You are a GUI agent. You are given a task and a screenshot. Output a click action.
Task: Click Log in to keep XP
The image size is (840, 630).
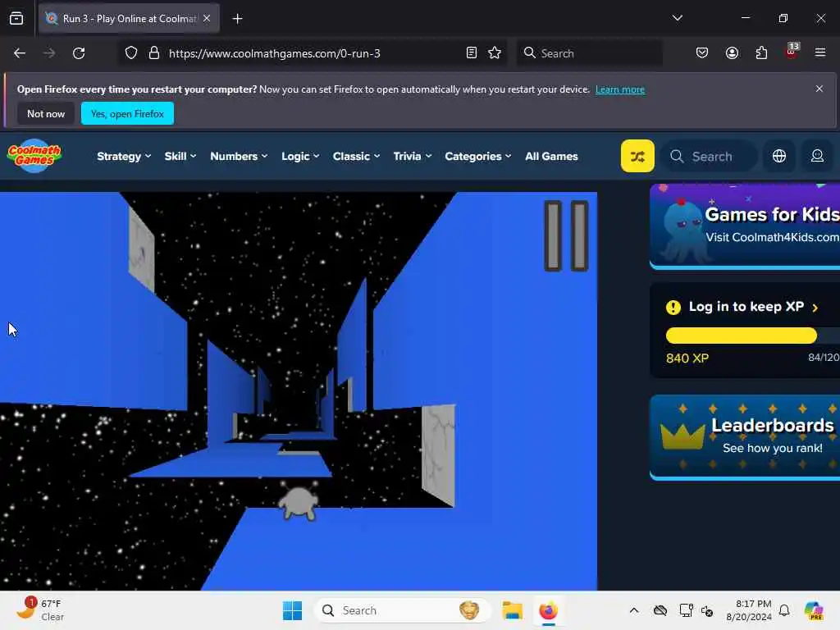(746, 307)
